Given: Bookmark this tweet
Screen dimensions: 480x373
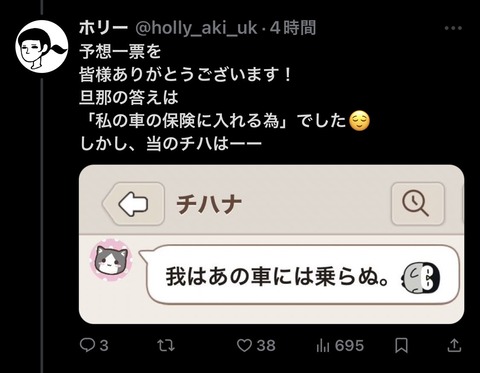Looking at the screenshot, I should (x=401, y=345).
